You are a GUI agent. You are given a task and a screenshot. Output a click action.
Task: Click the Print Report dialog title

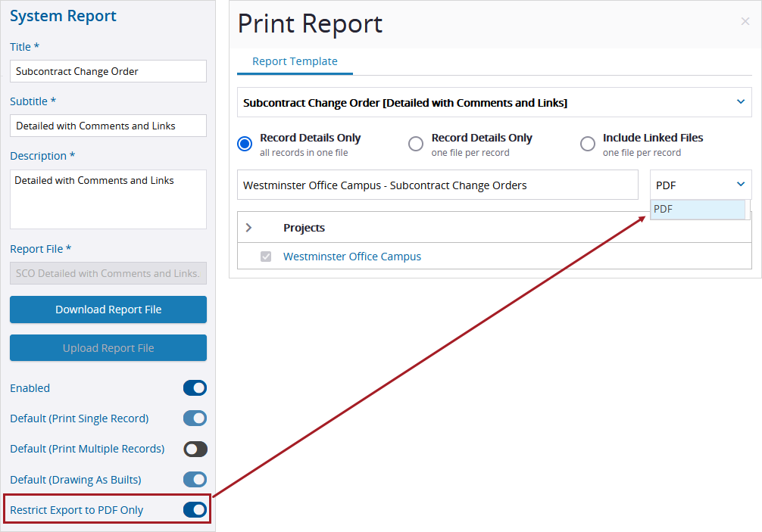point(310,23)
